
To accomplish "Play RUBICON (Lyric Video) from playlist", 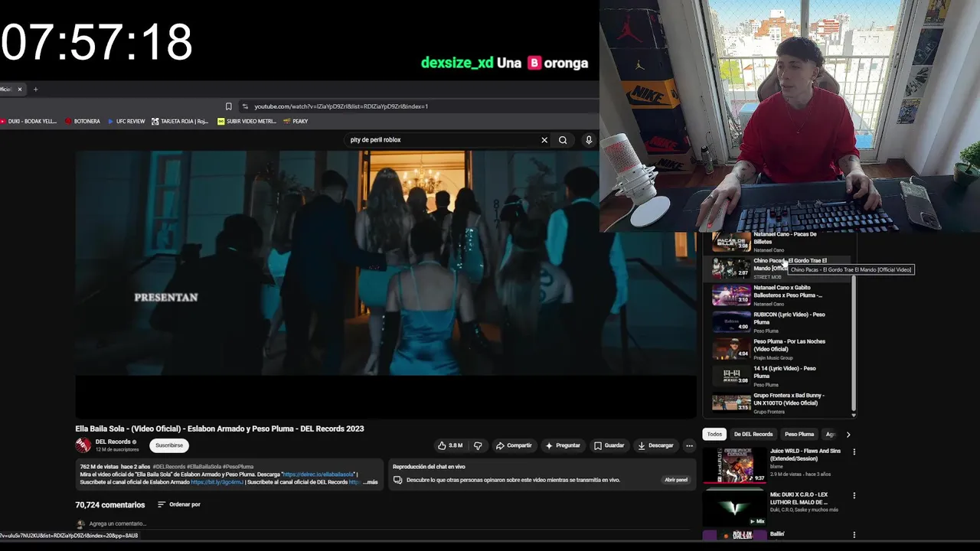I will coord(777,322).
